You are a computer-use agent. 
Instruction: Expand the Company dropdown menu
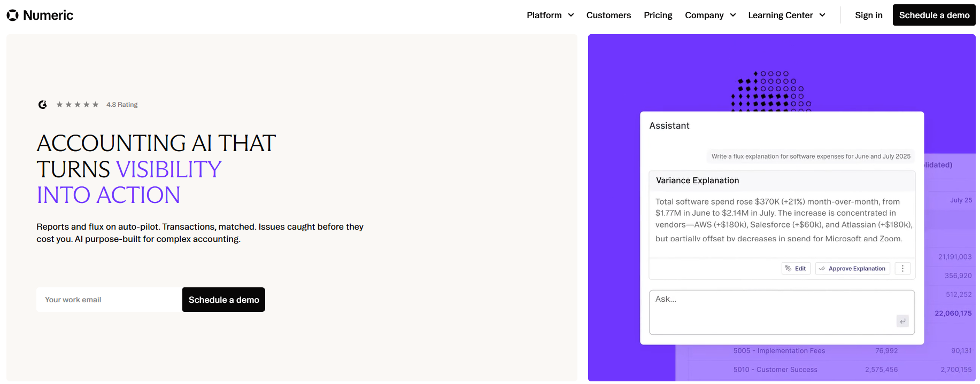(x=710, y=15)
